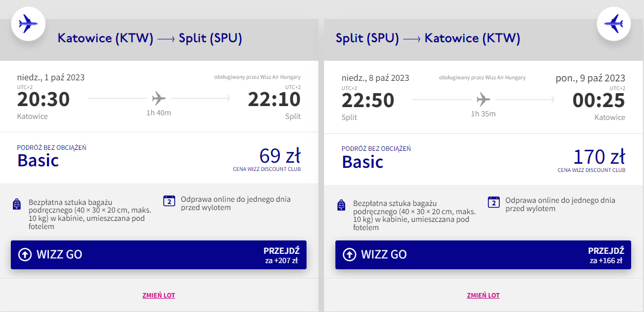Select the Basic fare priced 69 zł
Viewport: 644px width, 312px height.
pyautogui.click(x=159, y=158)
